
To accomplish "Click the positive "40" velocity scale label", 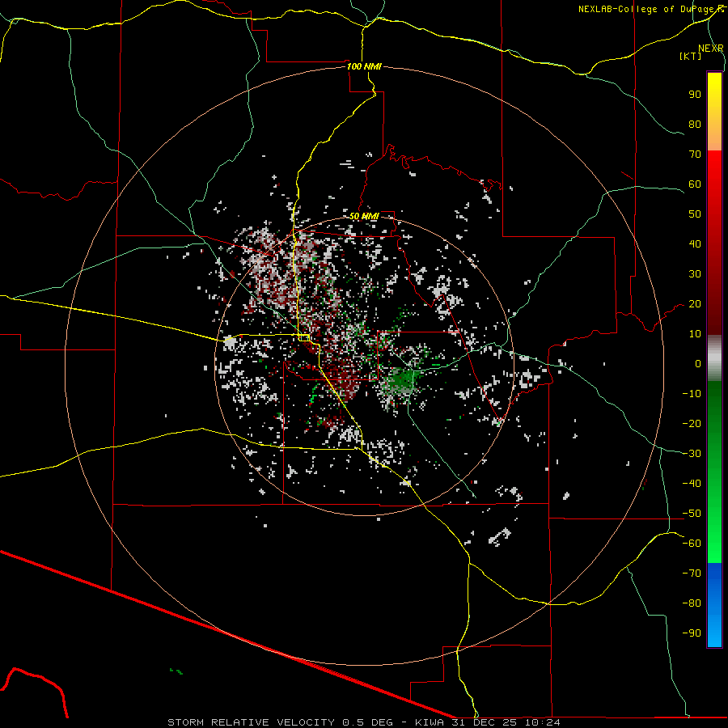I will tap(695, 244).
